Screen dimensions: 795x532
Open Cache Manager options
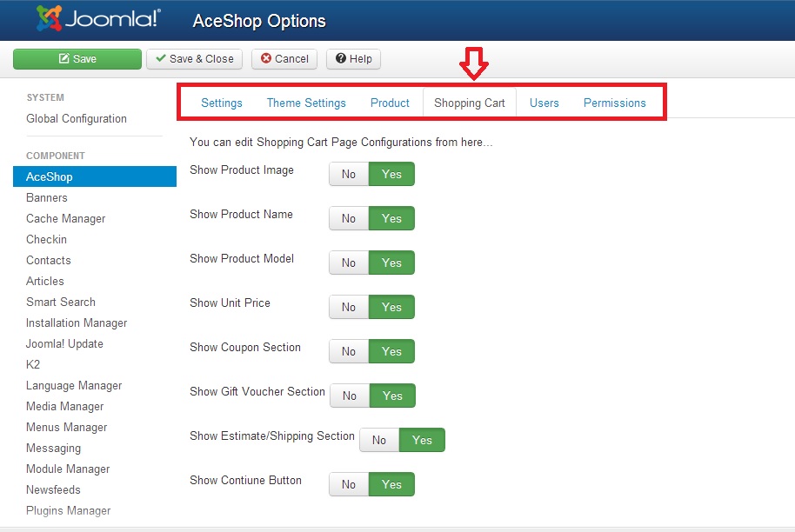(x=66, y=219)
